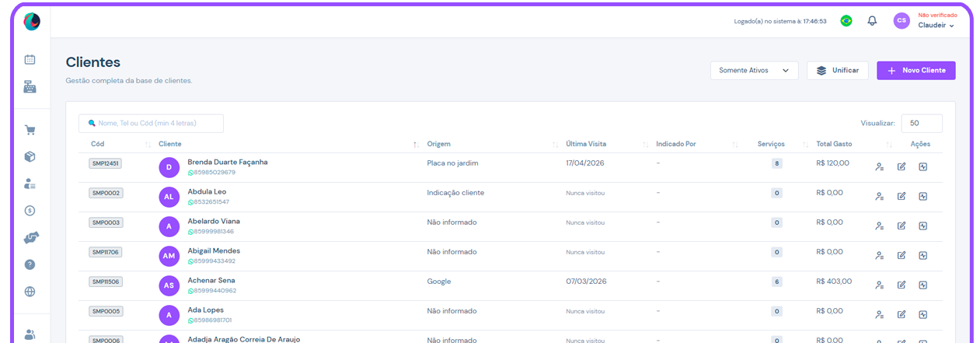Select client name Ada Lopes
This screenshot has height=343, width=980.
click(205, 310)
